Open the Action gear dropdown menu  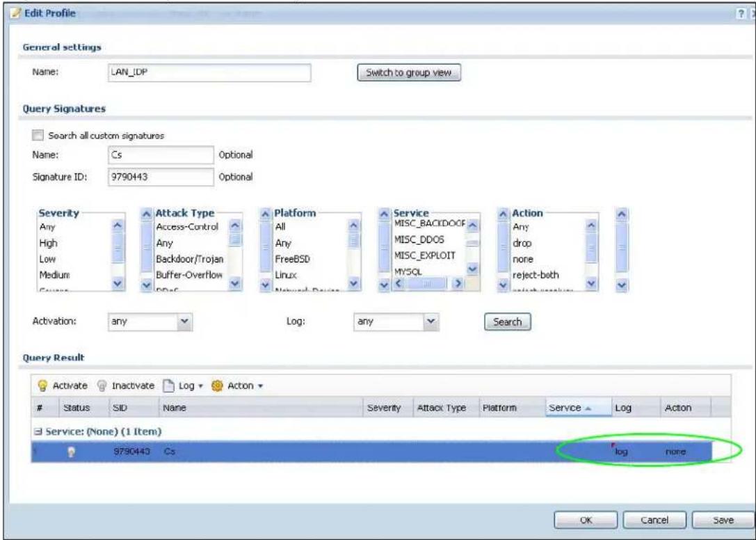(236, 386)
